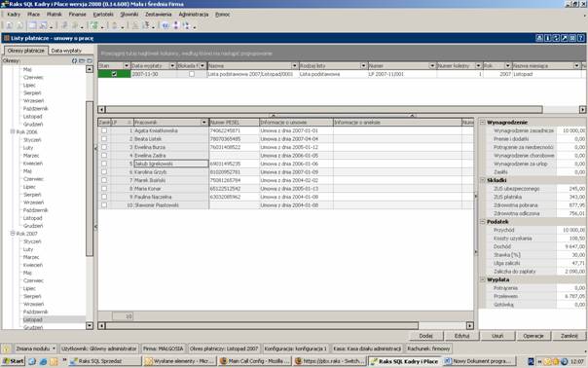This screenshot has width=588, height=368.
Task: Click the info 'i' icon in panel header
Action: 547,38
